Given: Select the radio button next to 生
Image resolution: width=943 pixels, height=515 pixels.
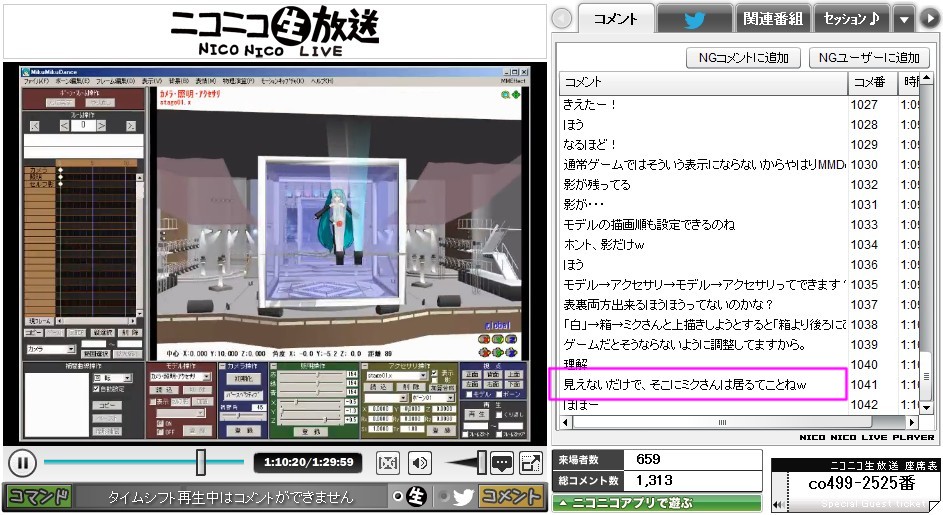Looking at the screenshot, I should pyautogui.click(x=398, y=497).
